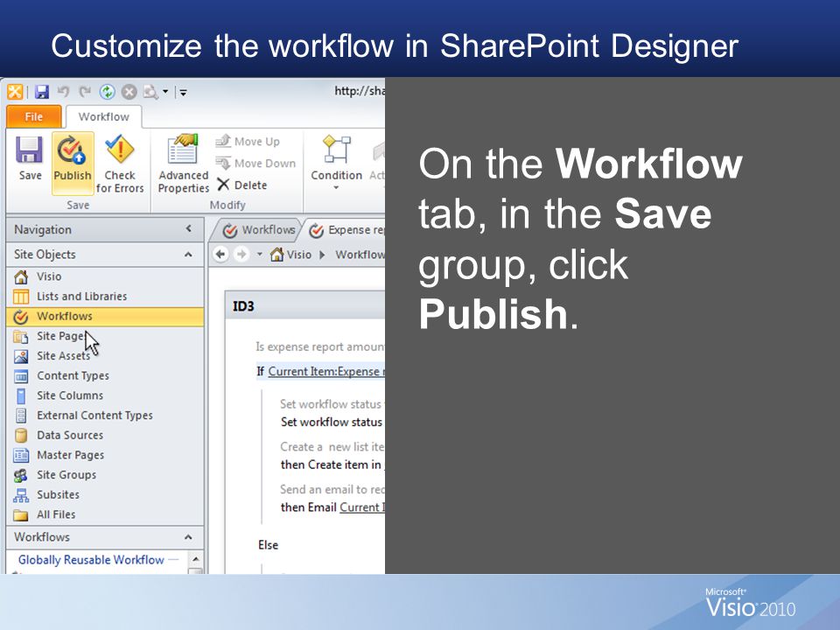Collapse the Site Objects section
The image size is (840, 630).
(188, 255)
